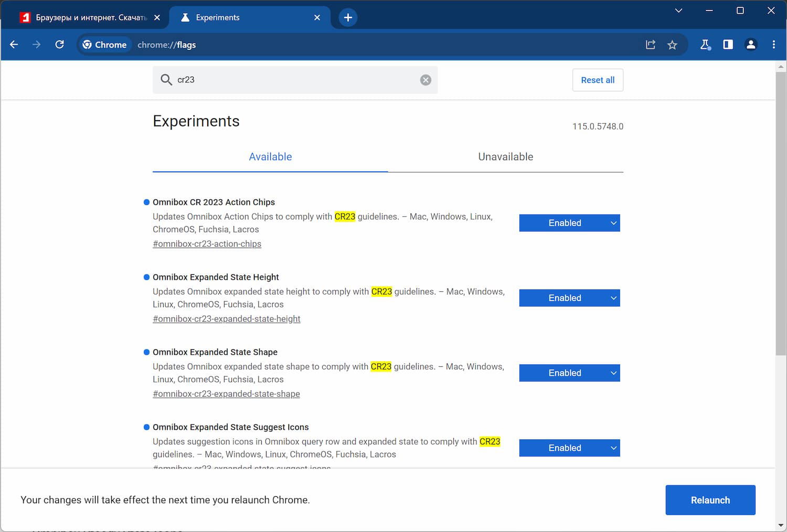Click the Relaunch button
Image resolution: width=787 pixels, height=532 pixels.
coord(710,500)
